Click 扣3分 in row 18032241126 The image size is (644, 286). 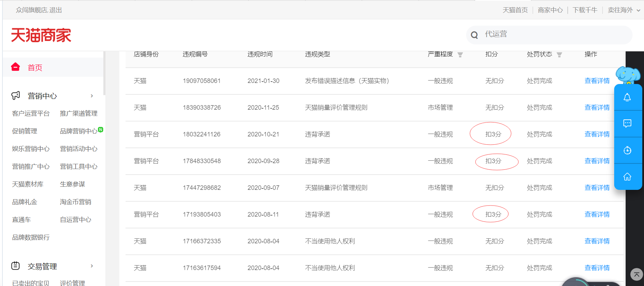[493, 134]
